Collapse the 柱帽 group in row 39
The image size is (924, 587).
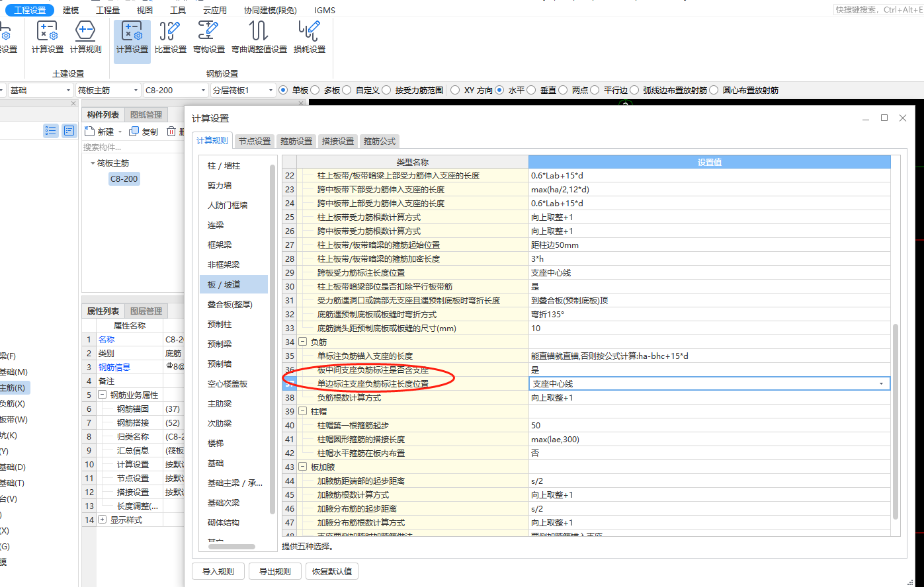tap(303, 412)
